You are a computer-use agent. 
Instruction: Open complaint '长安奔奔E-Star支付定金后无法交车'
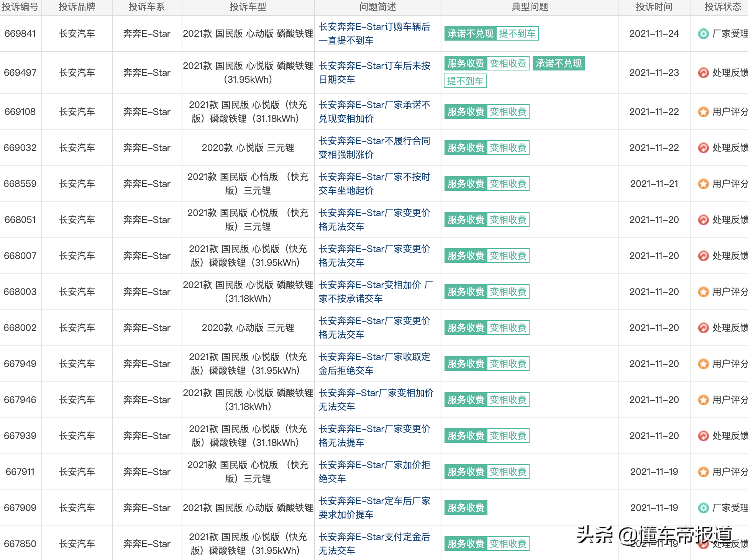point(374,544)
